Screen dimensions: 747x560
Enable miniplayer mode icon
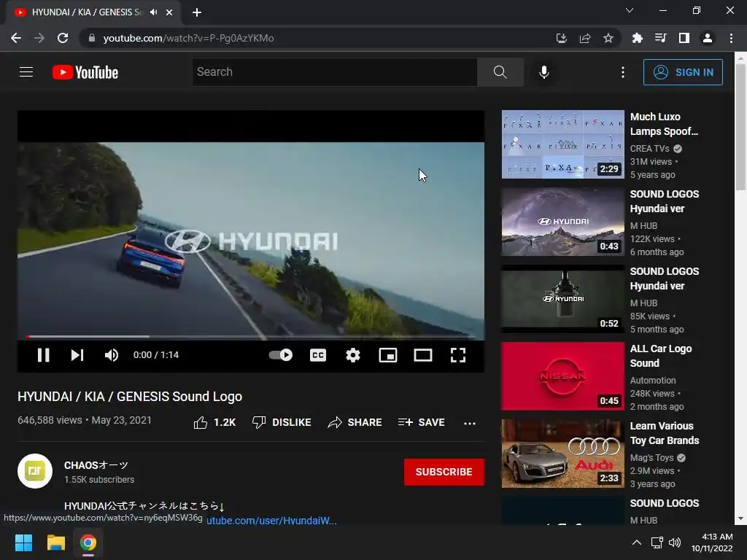click(x=388, y=355)
